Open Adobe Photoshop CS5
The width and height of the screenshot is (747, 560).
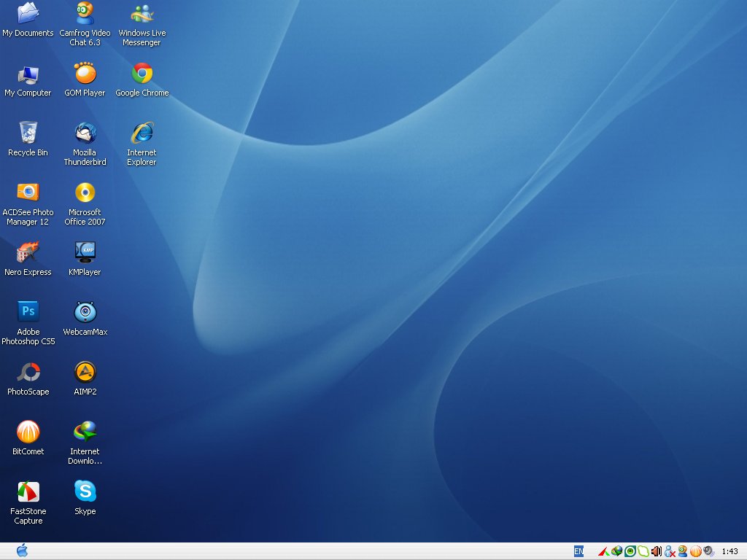(28, 311)
